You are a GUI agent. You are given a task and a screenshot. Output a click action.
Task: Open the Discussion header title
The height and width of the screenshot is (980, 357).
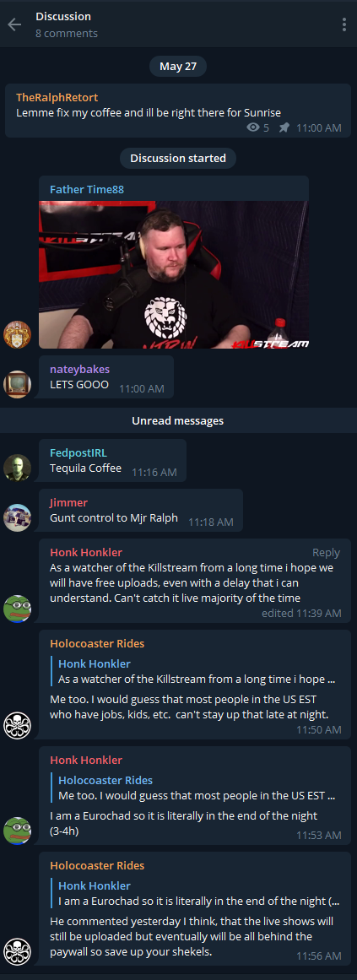(x=63, y=16)
